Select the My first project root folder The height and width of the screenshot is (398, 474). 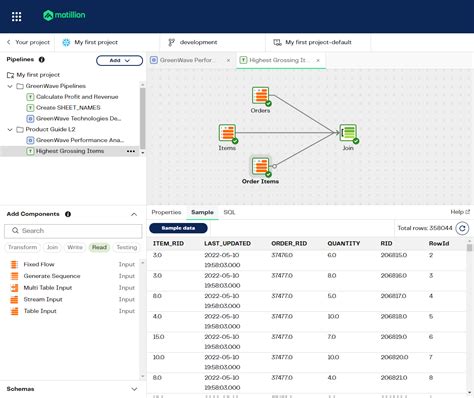point(33,75)
